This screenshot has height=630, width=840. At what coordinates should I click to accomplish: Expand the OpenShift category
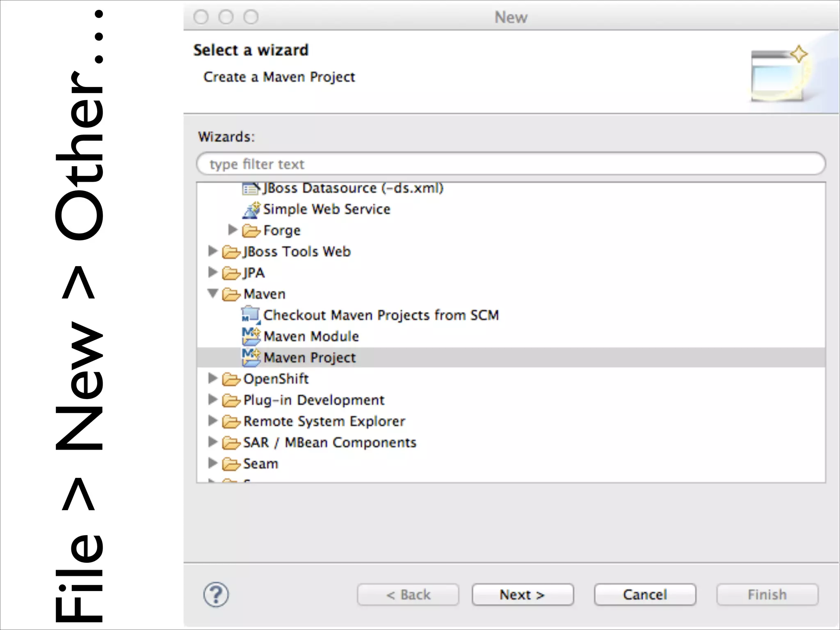213,378
